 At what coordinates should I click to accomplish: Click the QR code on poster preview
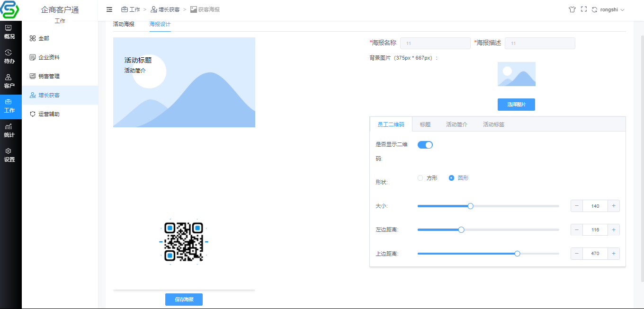(183, 241)
